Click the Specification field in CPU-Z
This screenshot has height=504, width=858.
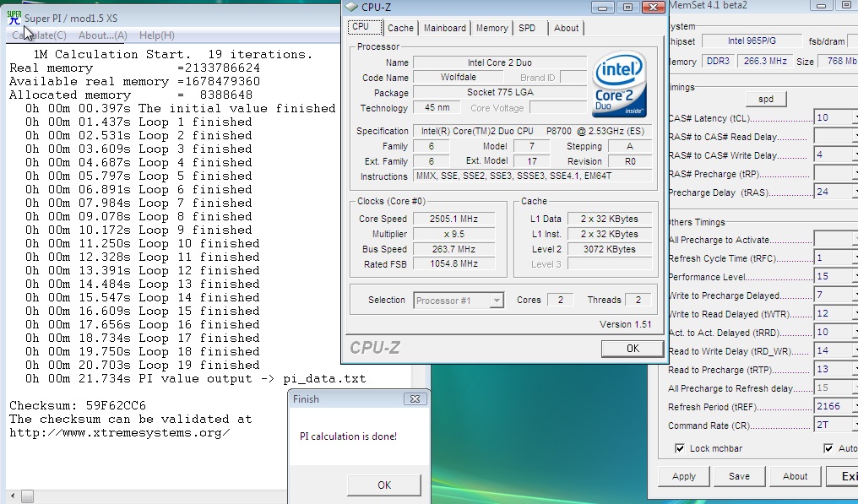pyautogui.click(x=532, y=132)
